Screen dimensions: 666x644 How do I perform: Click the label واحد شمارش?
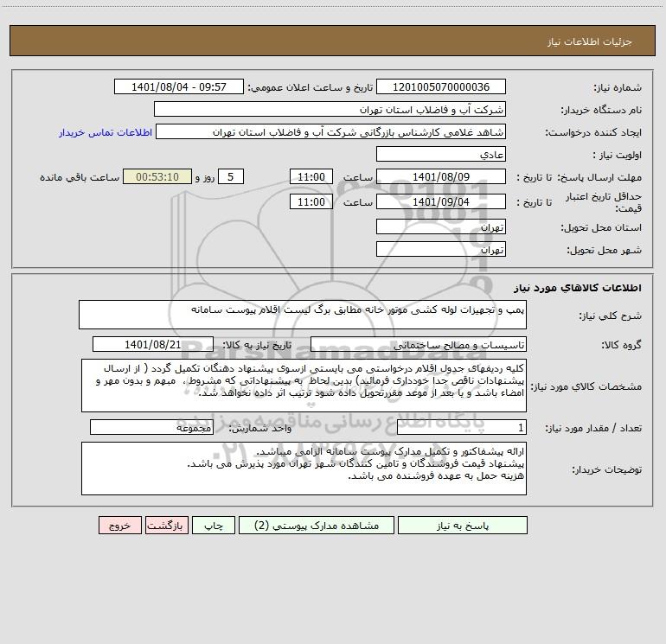pos(260,429)
